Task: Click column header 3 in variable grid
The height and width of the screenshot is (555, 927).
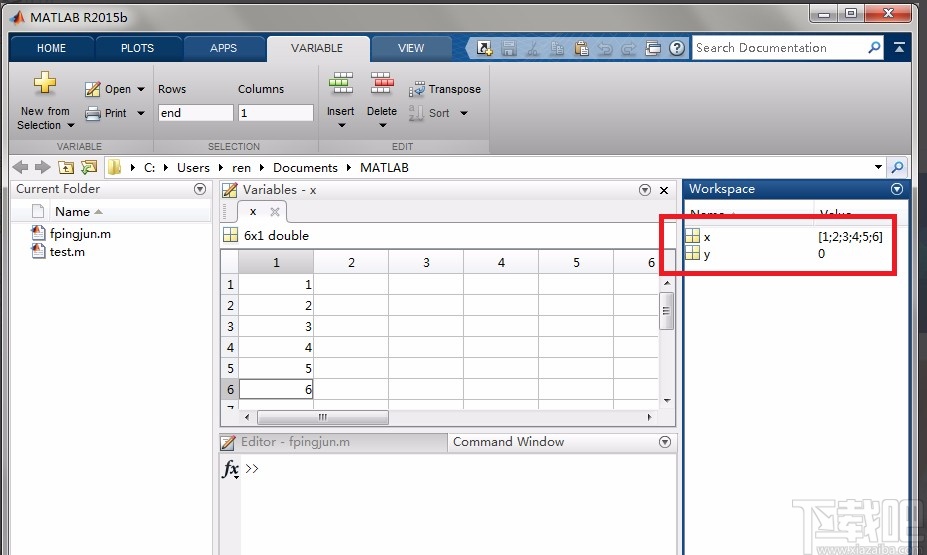Action: [426, 262]
